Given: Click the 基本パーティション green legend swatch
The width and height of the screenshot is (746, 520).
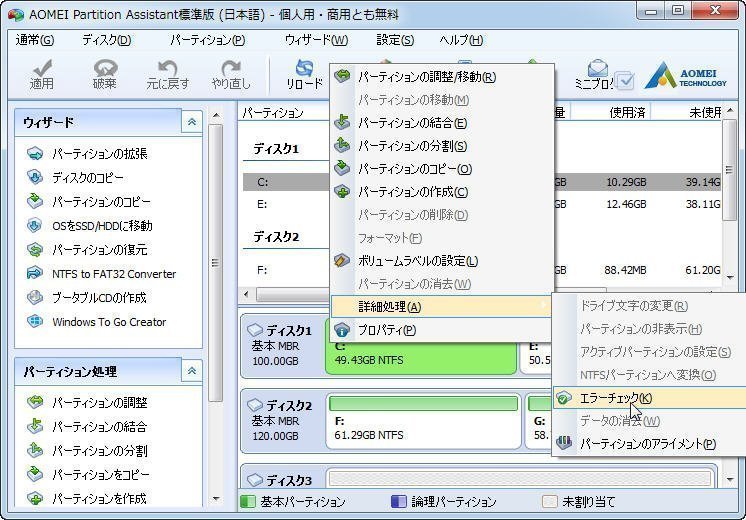Looking at the screenshot, I should 248,501.
